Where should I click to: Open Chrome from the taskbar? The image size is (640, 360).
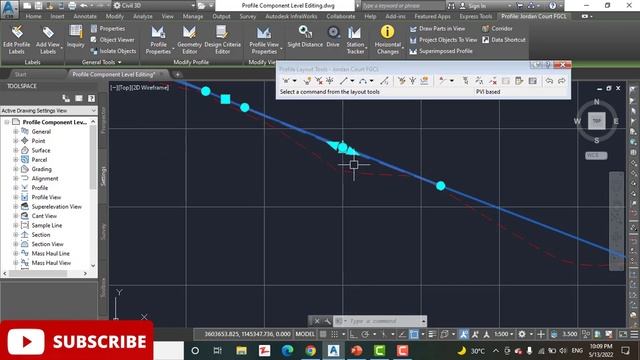pyautogui.click(x=311, y=350)
